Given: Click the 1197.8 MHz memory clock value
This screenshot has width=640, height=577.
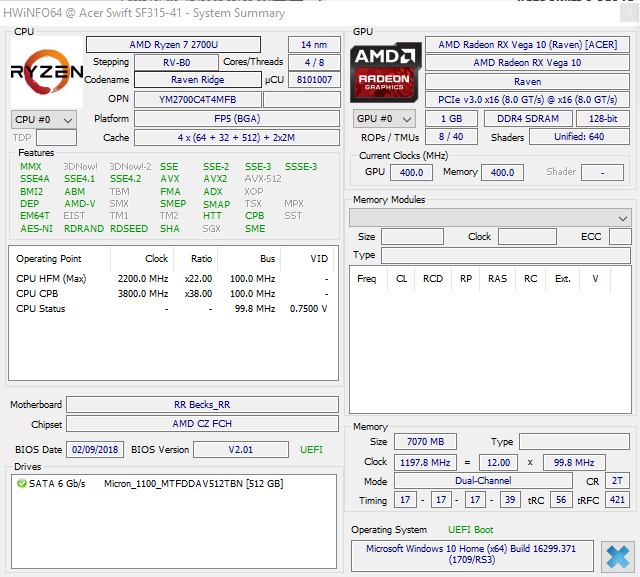Looking at the screenshot, I should (425, 462).
